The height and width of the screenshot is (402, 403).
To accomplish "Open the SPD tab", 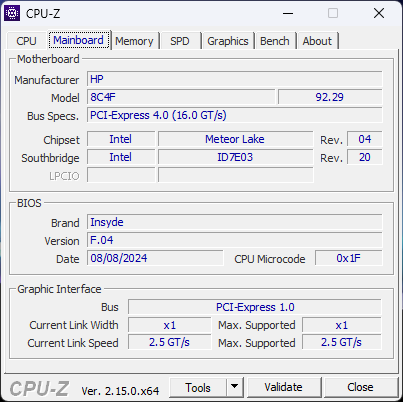I will coord(180,41).
